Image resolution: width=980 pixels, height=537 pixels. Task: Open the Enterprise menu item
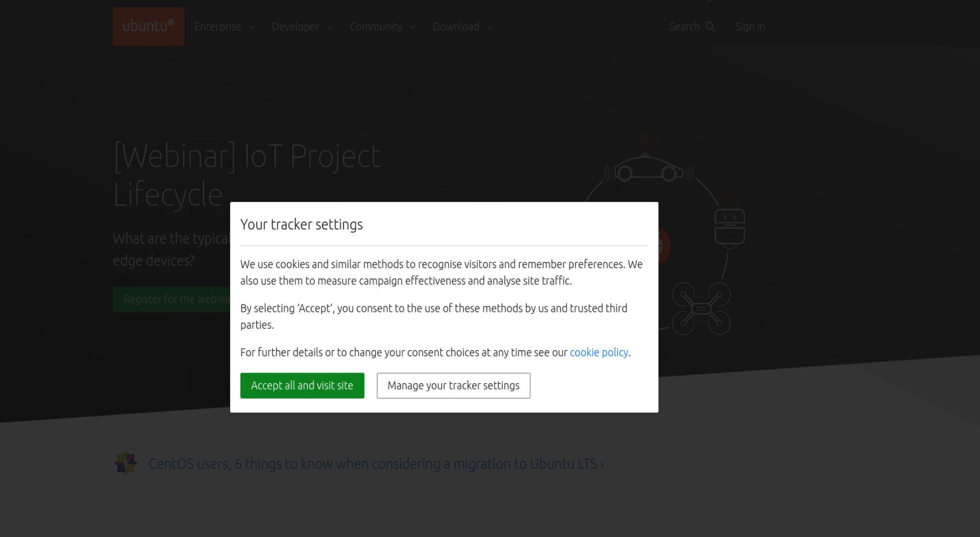(x=217, y=27)
